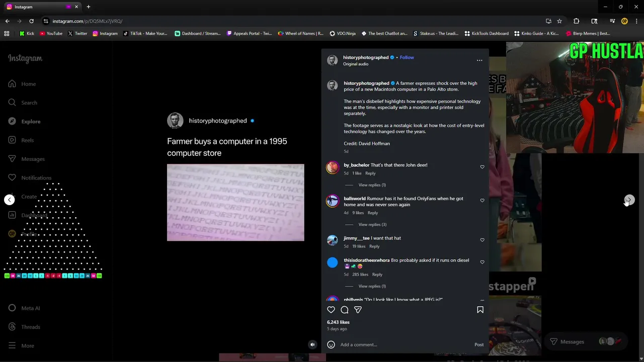Go to previous post arrow
Image resolution: width=644 pixels, height=362 pixels.
[10, 200]
